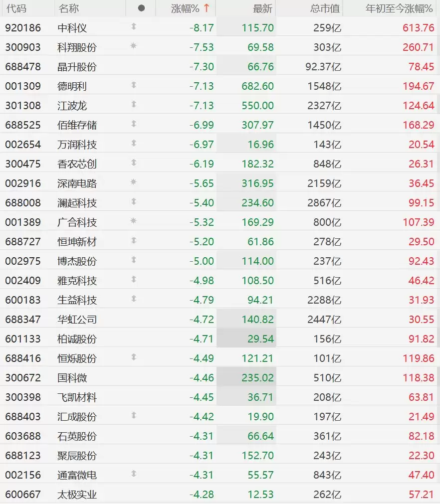Click market cap 92.37亿
The image size is (440, 504).
click(x=324, y=67)
